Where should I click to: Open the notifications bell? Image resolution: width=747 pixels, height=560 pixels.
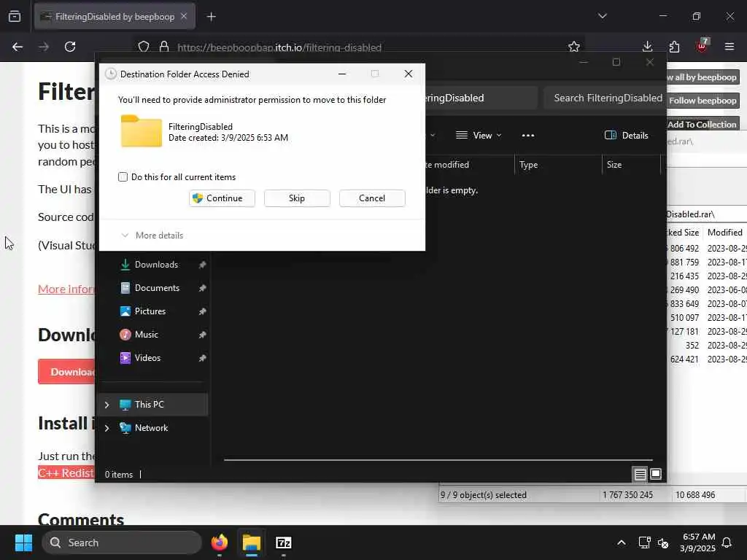[727, 542]
